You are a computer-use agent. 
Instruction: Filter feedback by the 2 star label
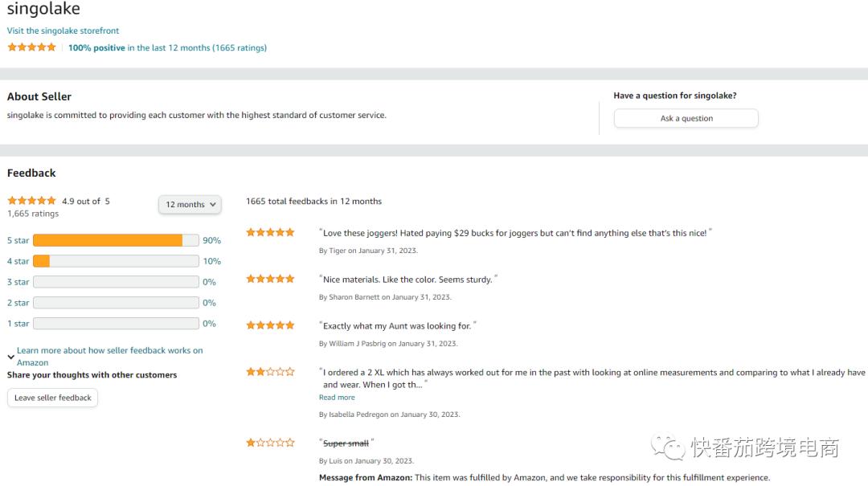click(x=18, y=303)
